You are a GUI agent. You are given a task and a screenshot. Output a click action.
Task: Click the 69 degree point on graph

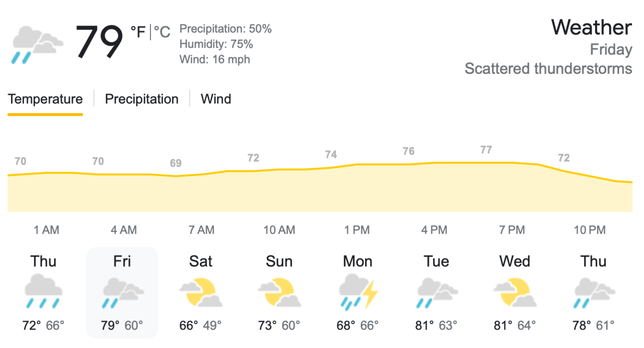[175, 164]
